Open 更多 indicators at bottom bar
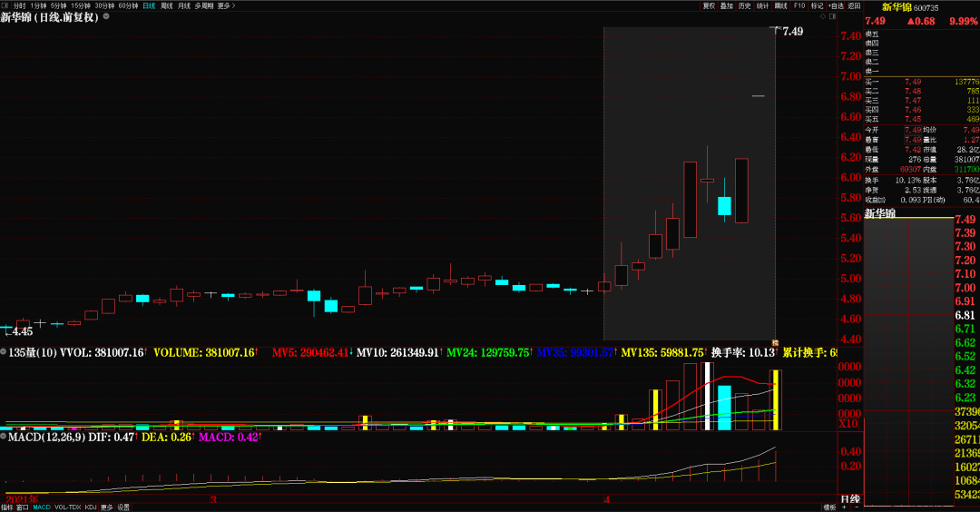The height and width of the screenshot is (512, 980). pos(107,507)
